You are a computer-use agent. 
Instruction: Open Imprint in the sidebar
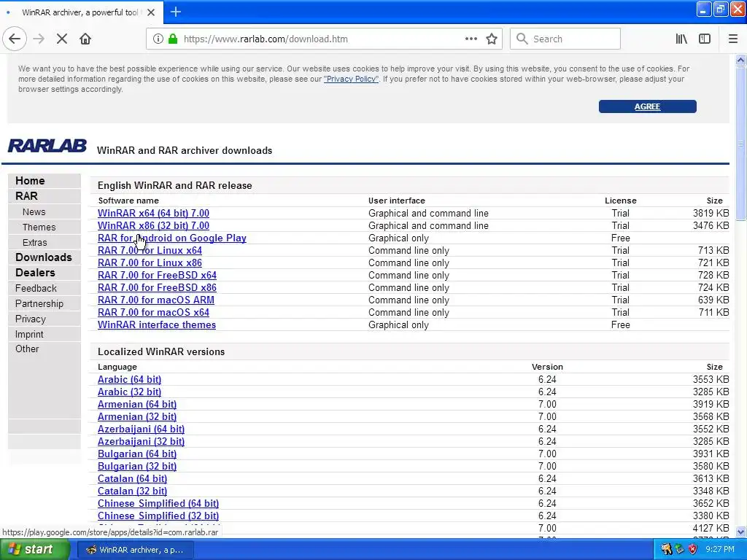tap(29, 334)
